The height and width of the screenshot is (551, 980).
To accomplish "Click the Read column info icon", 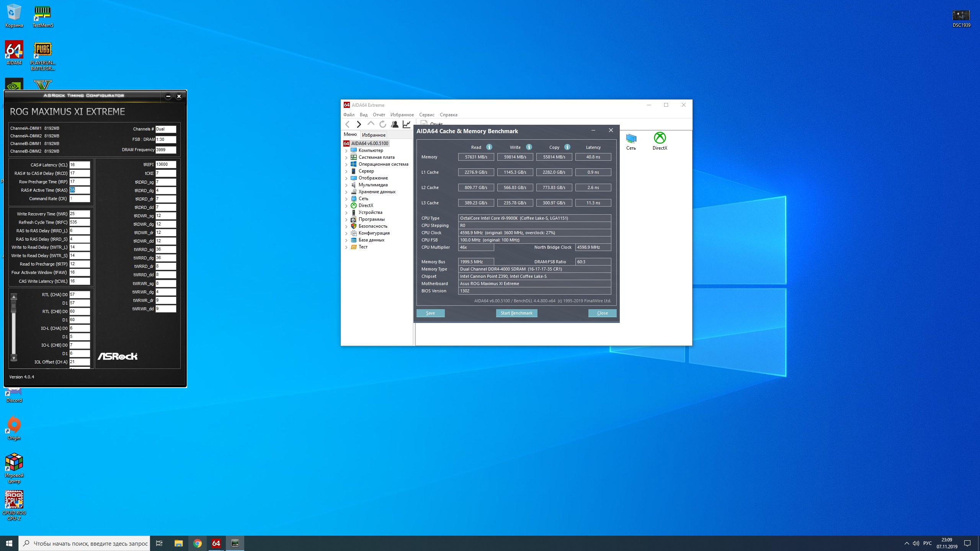I will point(489,147).
